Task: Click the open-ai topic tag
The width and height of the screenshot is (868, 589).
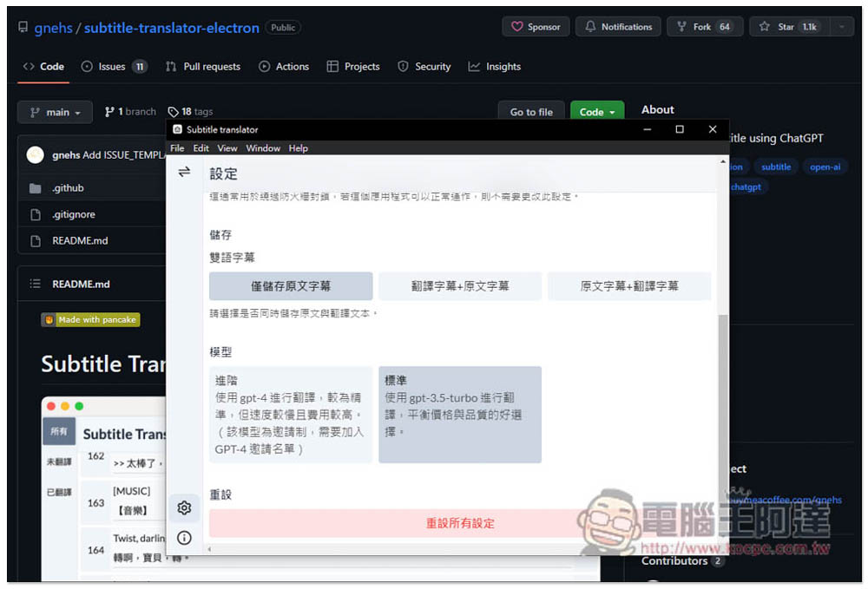Action: (825, 167)
